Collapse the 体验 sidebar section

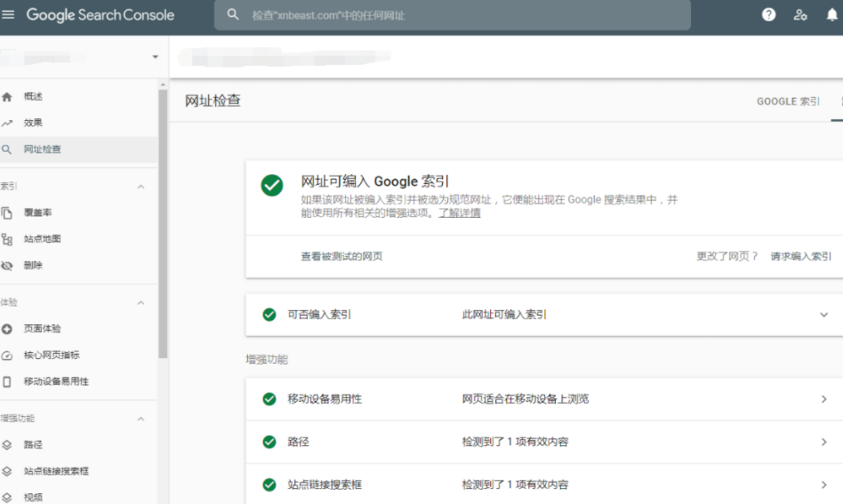coord(140,303)
